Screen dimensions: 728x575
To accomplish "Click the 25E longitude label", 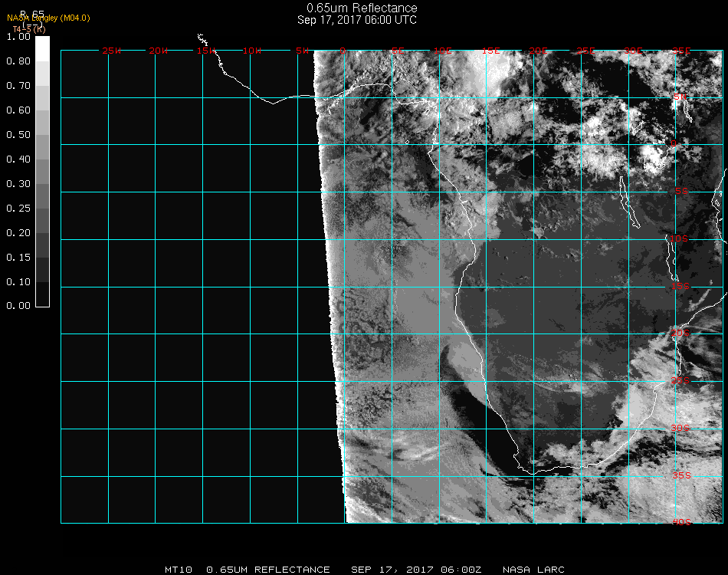I will 586,51.
